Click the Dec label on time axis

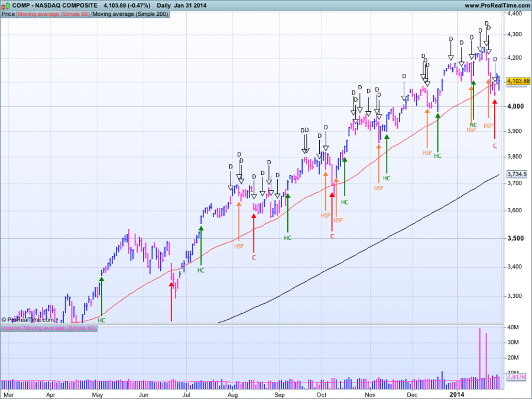tap(412, 395)
